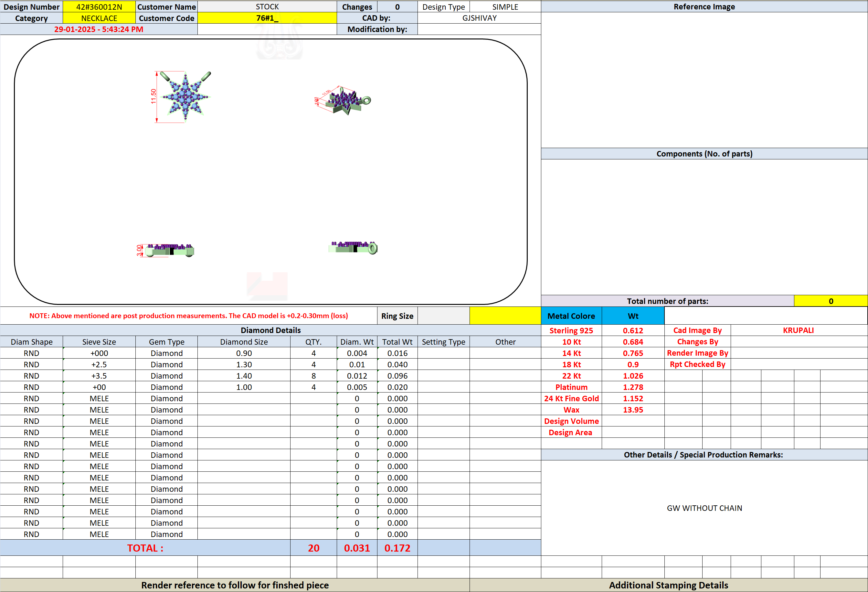Select the yellow total number of parts value

click(x=831, y=301)
